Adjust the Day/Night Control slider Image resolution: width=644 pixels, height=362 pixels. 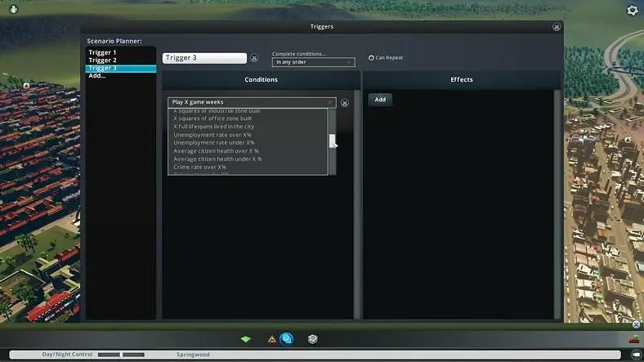tap(121, 355)
